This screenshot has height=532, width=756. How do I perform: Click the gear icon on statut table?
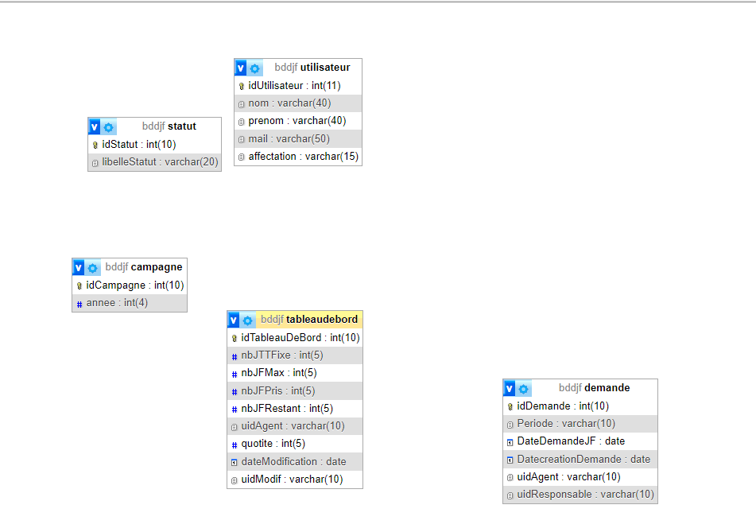pos(109,127)
